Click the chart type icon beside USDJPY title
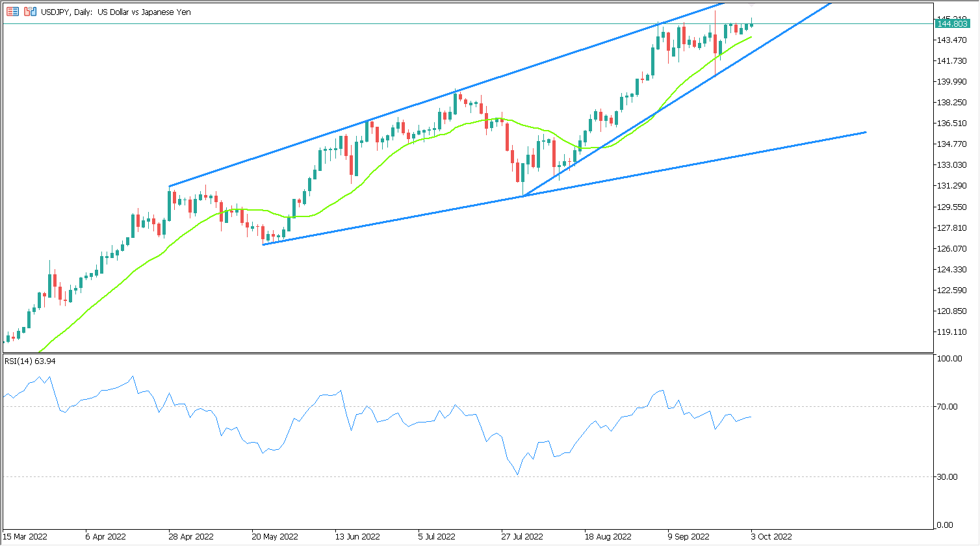 coord(30,12)
